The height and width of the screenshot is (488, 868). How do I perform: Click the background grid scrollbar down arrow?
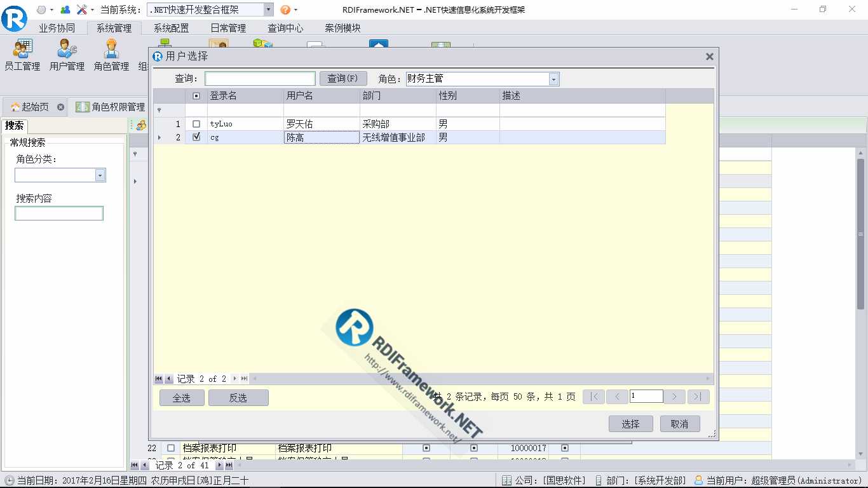tap(862, 454)
